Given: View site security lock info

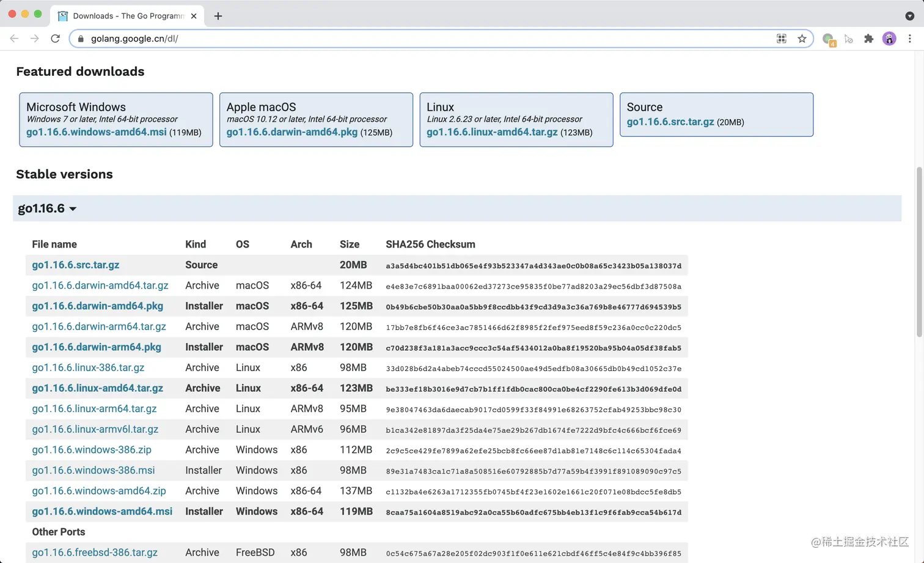Looking at the screenshot, I should coord(81,39).
